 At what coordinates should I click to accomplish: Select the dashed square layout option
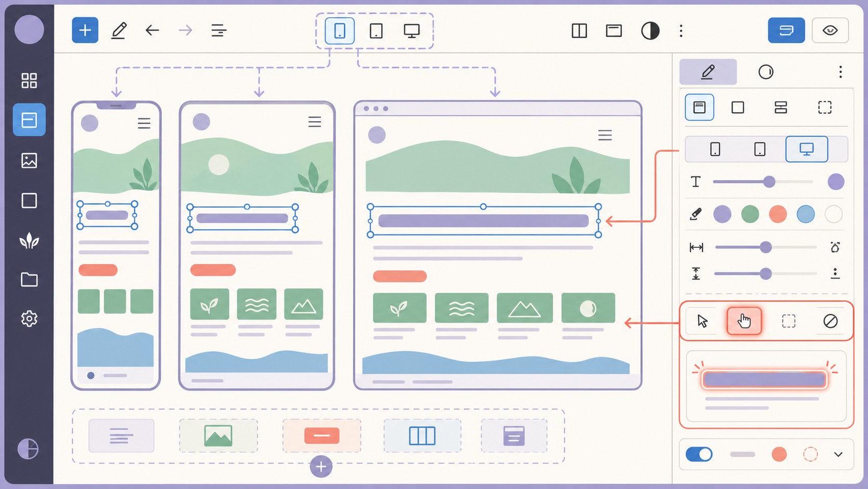click(825, 107)
